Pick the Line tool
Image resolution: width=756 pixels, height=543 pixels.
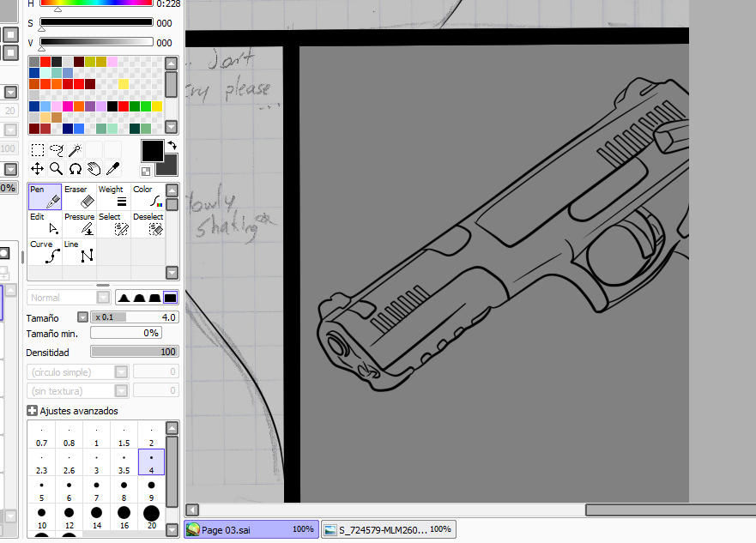pyautogui.click(x=79, y=251)
